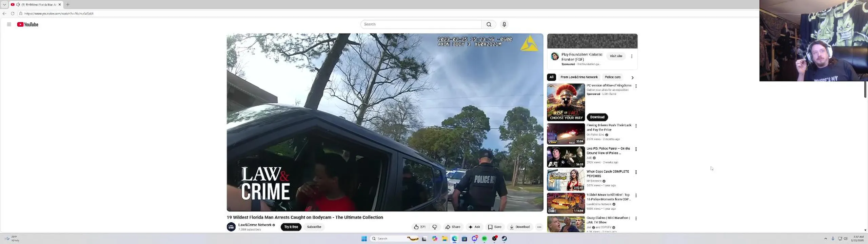Open Law&Crime Network channel name link
The image size is (868, 244).
(x=255, y=225)
